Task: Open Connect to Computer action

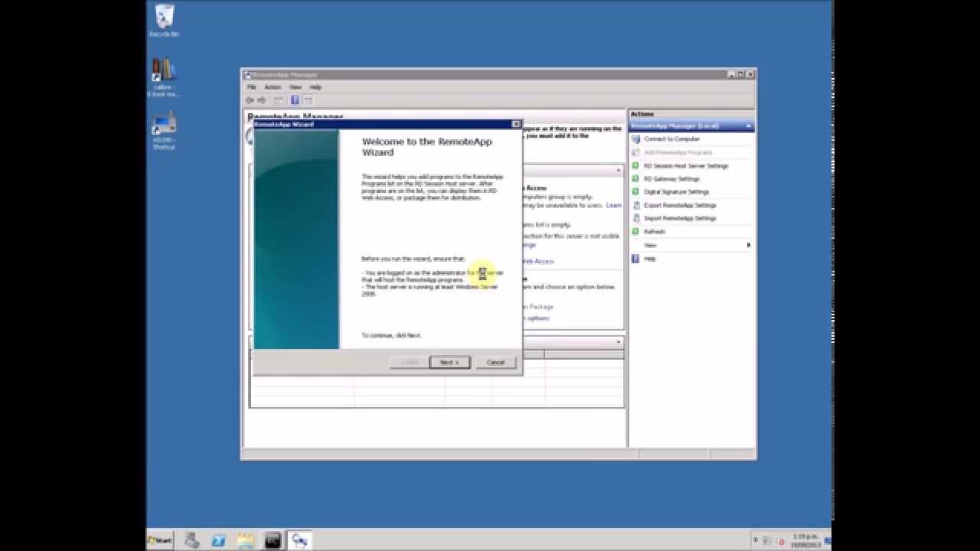Action: tap(671, 139)
